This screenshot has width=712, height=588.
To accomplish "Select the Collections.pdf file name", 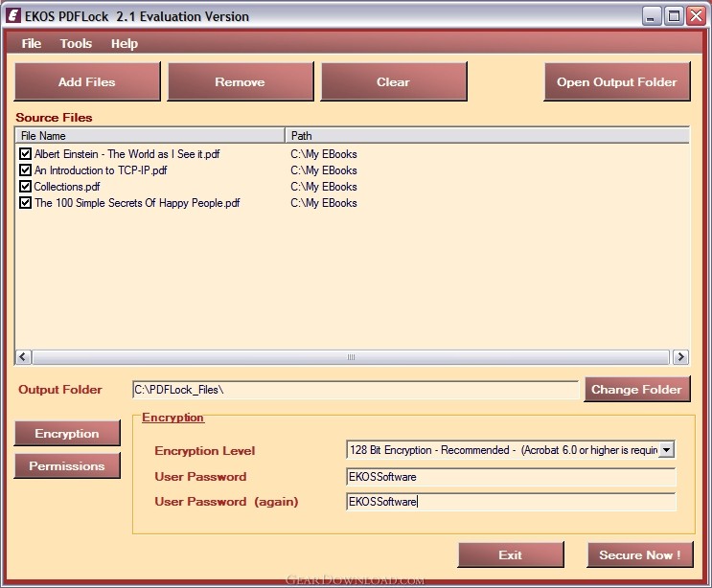I will 67,187.
